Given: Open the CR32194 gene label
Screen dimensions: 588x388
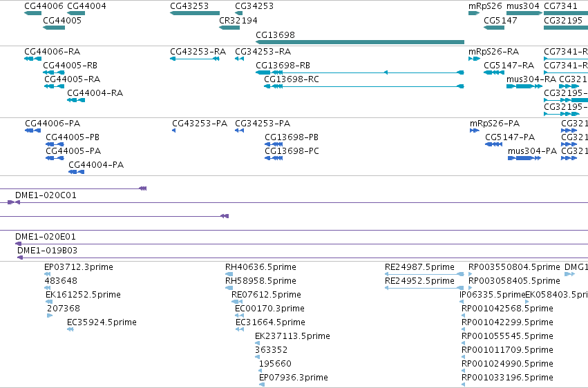Looking at the screenshot, I should click(x=238, y=20).
